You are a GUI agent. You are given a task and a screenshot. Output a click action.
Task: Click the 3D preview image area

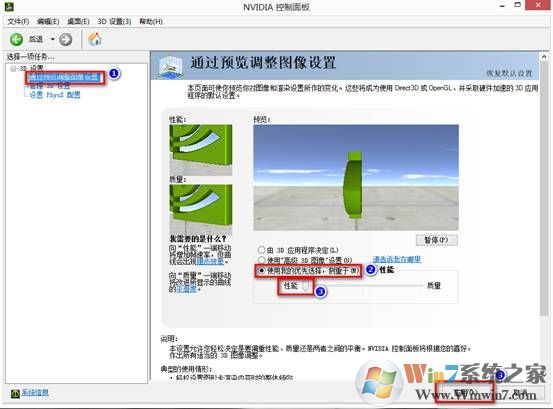[356, 177]
